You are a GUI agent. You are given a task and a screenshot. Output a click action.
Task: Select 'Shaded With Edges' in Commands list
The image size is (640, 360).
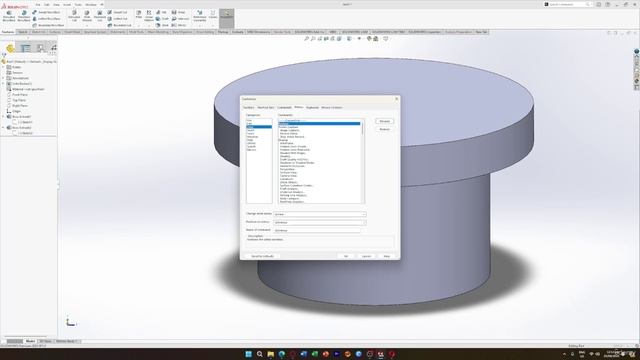point(292,153)
